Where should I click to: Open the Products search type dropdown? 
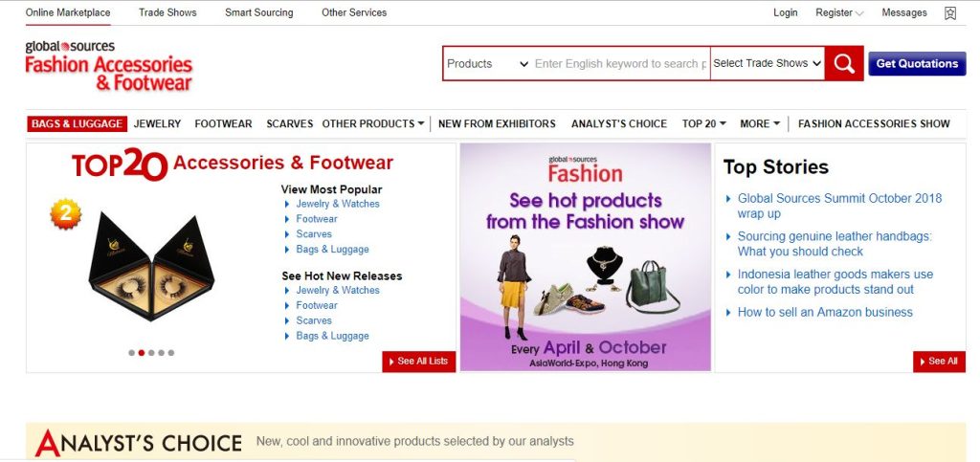click(x=487, y=64)
